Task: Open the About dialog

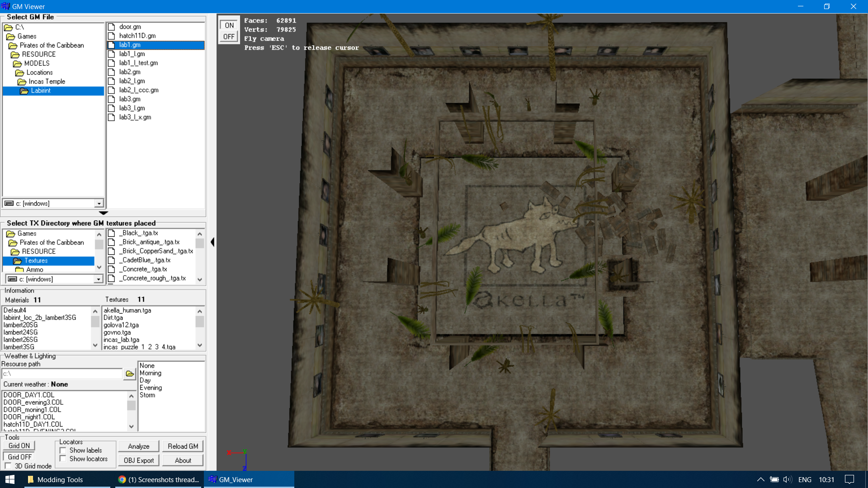Action: tap(183, 460)
